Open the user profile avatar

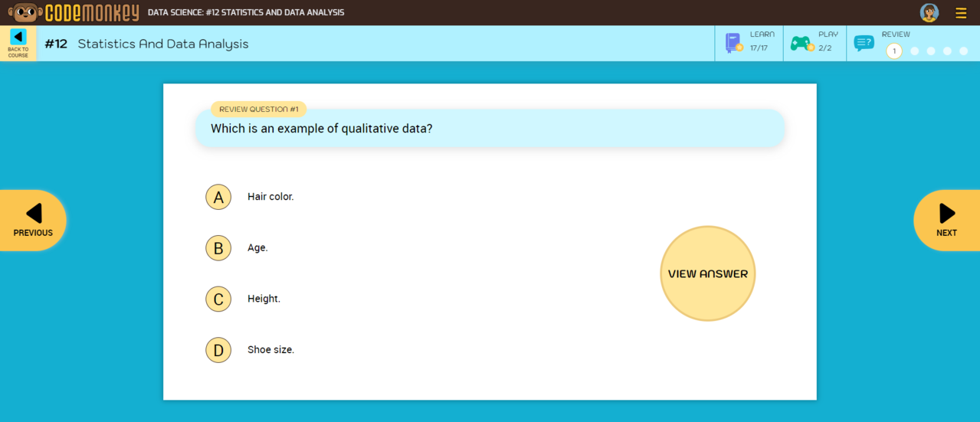(929, 12)
